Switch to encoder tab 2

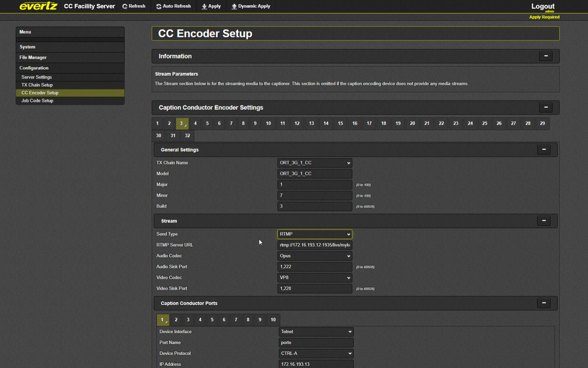click(x=169, y=123)
